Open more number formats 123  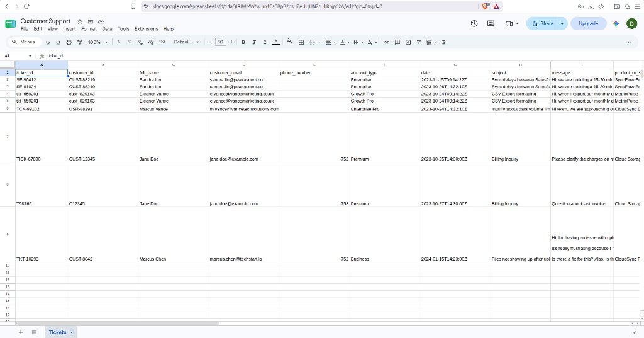click(x=162, y=42)
